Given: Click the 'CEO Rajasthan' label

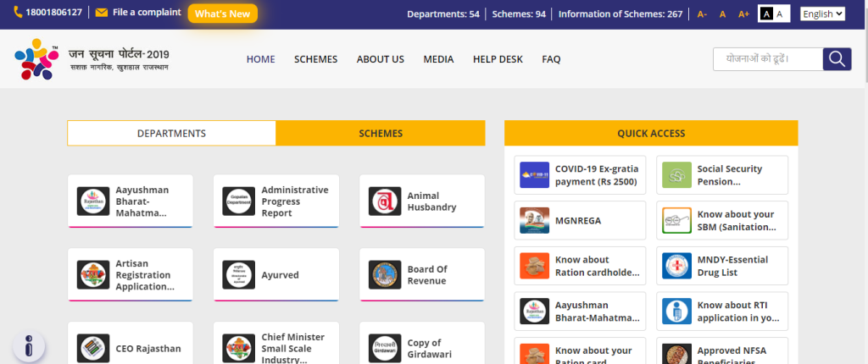Looking at the screenshot, I should 148,349.
